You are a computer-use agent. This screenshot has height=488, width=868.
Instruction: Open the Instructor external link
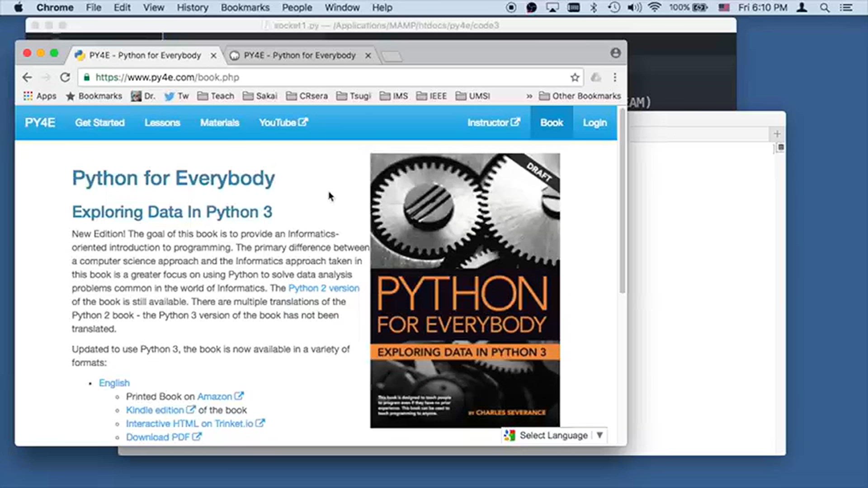point(494,122)
